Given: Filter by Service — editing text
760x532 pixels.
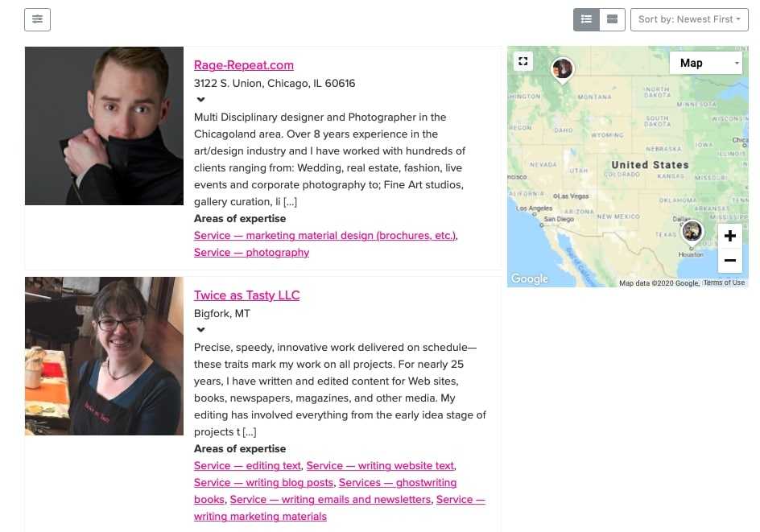Looking at the screenshot, I should [x=247, y=466].
